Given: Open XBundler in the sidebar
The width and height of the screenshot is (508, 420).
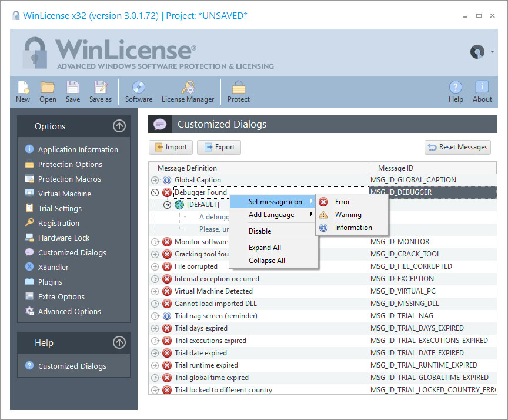Looking at the screenshot, I should click(x=54, y=268).
